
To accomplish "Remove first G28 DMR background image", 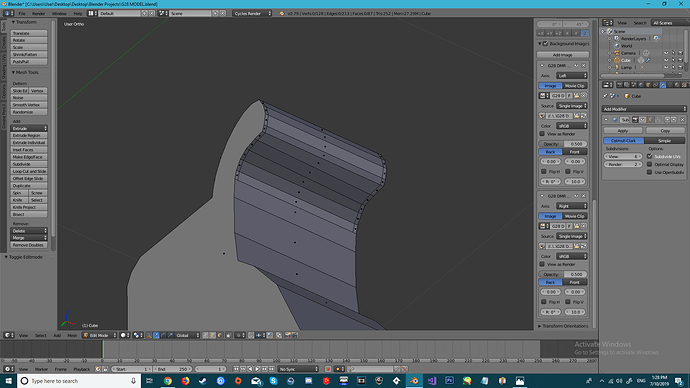I will click(584, 66).
